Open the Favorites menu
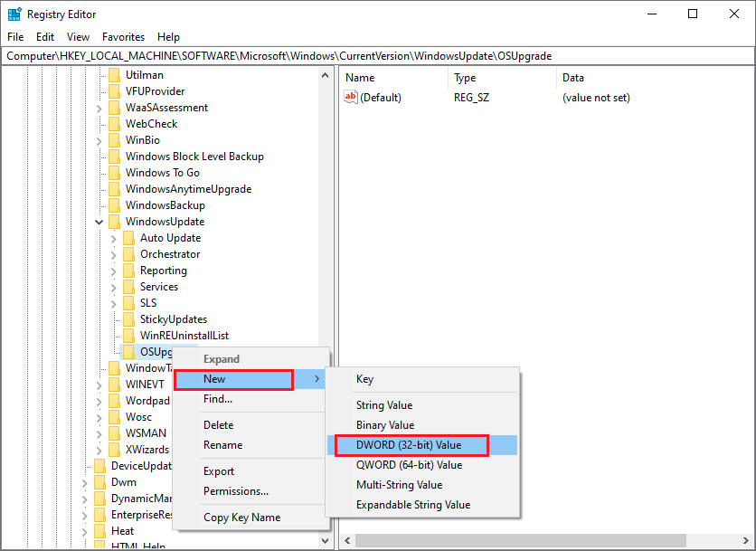 tap(123, 37)
